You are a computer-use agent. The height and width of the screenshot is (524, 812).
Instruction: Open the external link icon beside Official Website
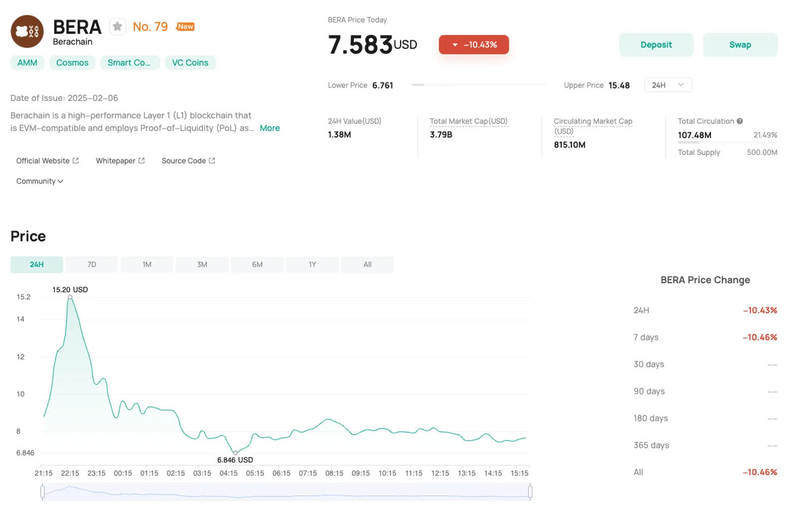pyautogui.click(x=76, y=160)
